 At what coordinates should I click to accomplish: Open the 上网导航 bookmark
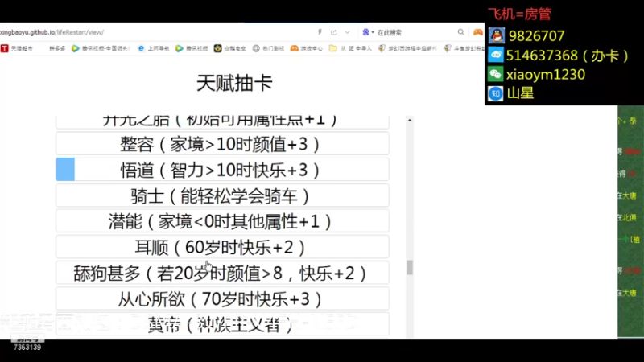pyautogui.click(x=154, y=48)
